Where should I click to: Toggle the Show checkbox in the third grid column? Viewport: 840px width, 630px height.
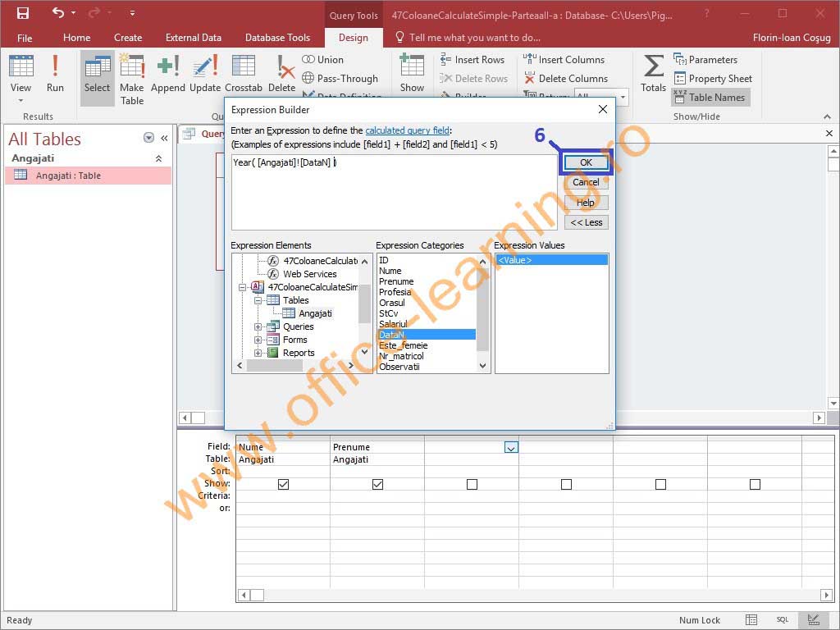[472, 484]
